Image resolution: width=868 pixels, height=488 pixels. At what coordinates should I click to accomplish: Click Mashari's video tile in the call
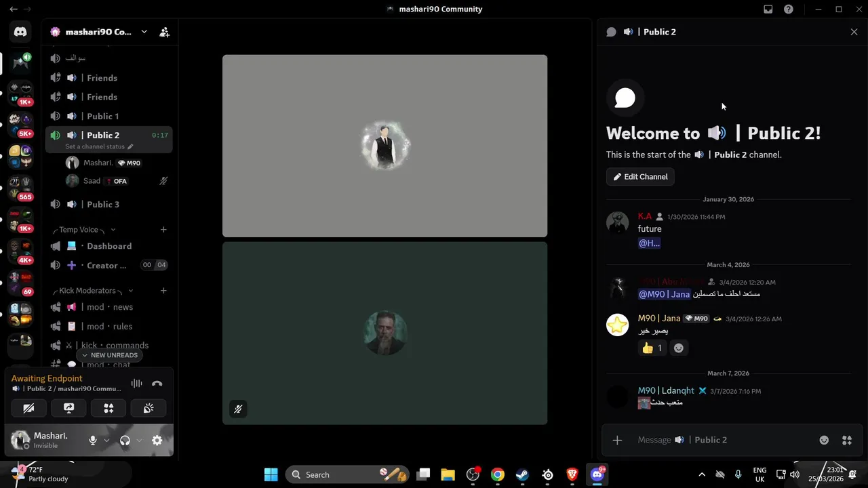[384, 146]
